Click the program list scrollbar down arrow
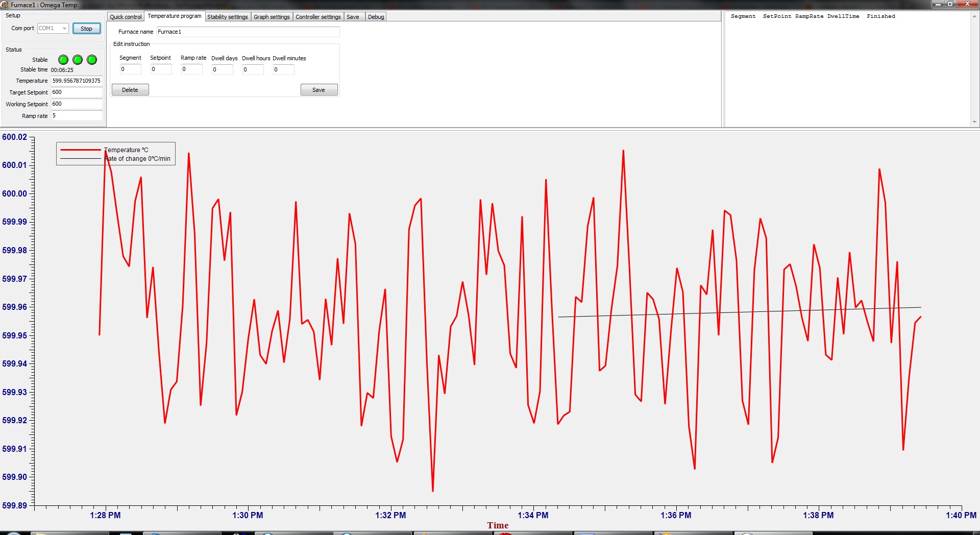This screenshot has width=980, height=535. (974, 122)
